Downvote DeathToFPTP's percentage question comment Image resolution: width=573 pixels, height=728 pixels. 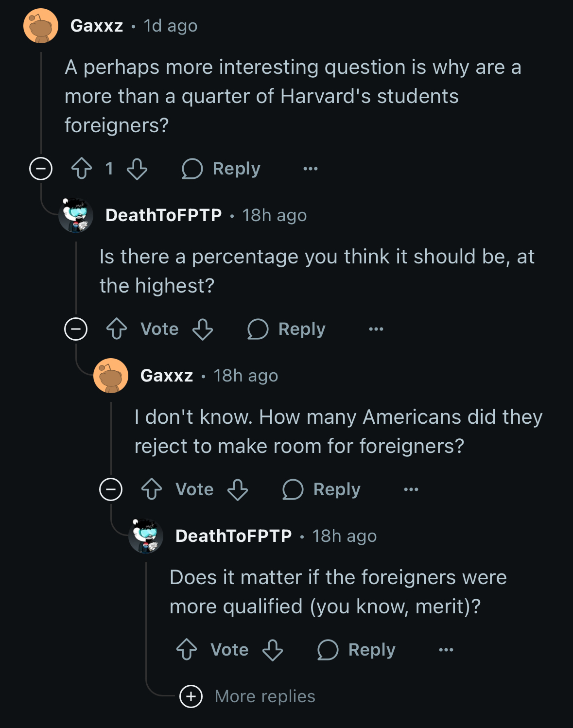(203, 329)
